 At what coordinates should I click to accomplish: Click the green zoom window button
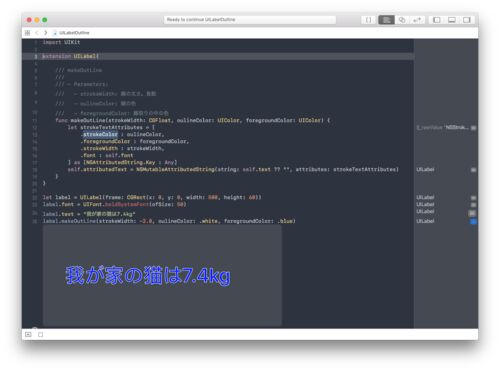[x=45, y=20]
